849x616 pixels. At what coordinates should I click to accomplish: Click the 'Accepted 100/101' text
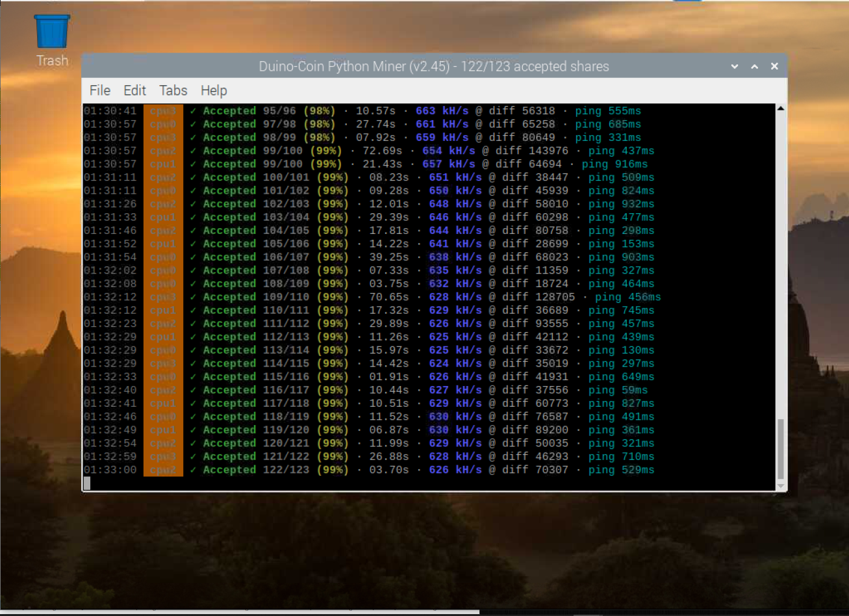(257, 177)
